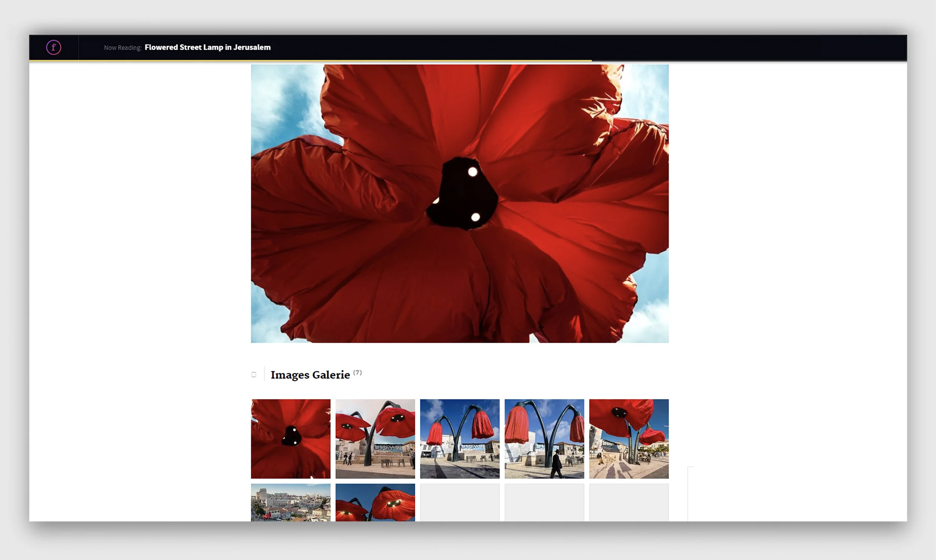The height and width of the screenshot is (560, 936).
Task: Open the third thumbnail with two closed lamps
Action: 459,438
